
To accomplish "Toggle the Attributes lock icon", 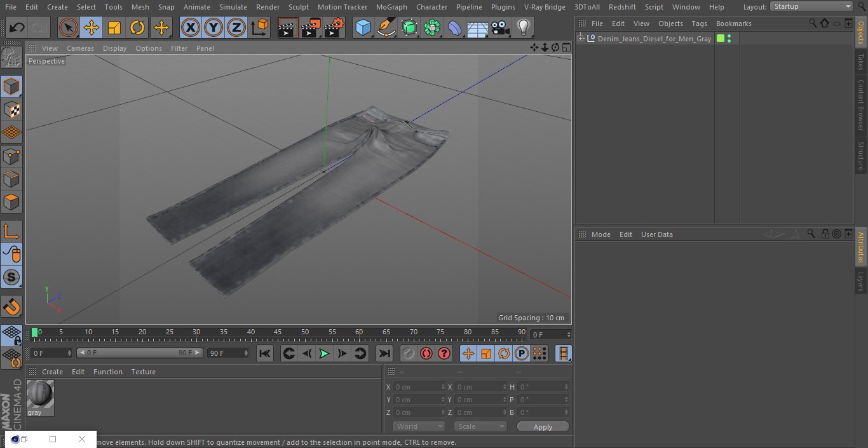I will (x=825, y=234).
